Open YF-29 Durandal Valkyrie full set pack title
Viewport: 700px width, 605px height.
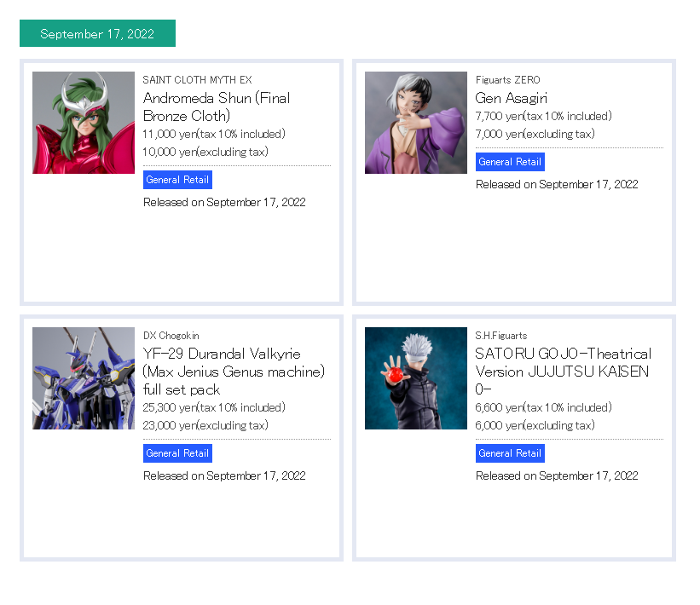[x=234, y=372]
